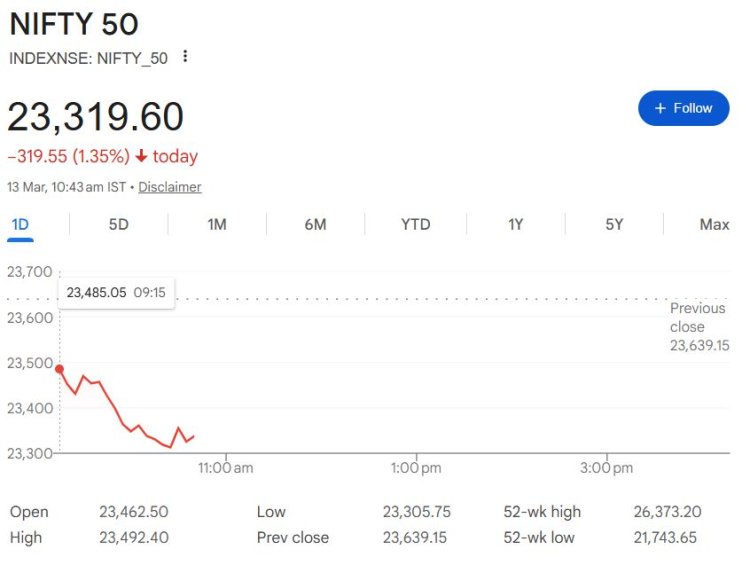Select the 1D time range tab
The height and width of the screenshot is (565, 750).
(20, 224)
